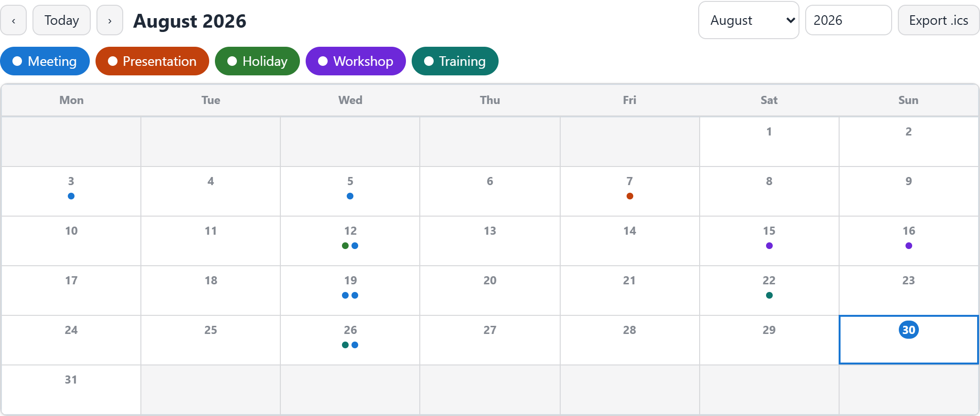Click the green holiday dot on August 12

(345, 246)
